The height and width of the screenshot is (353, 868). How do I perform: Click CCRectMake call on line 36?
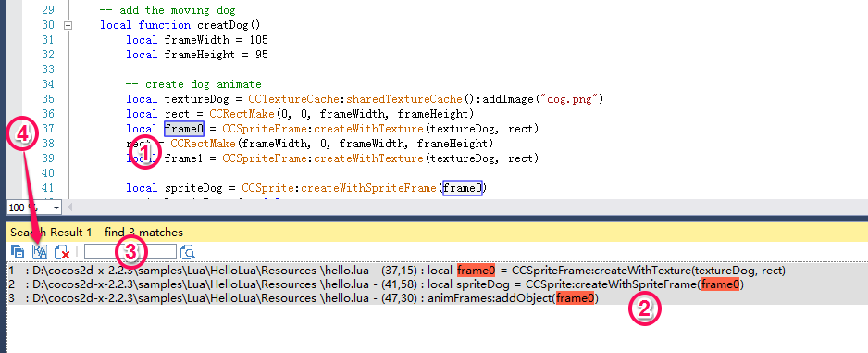click(x=242, y=114)
